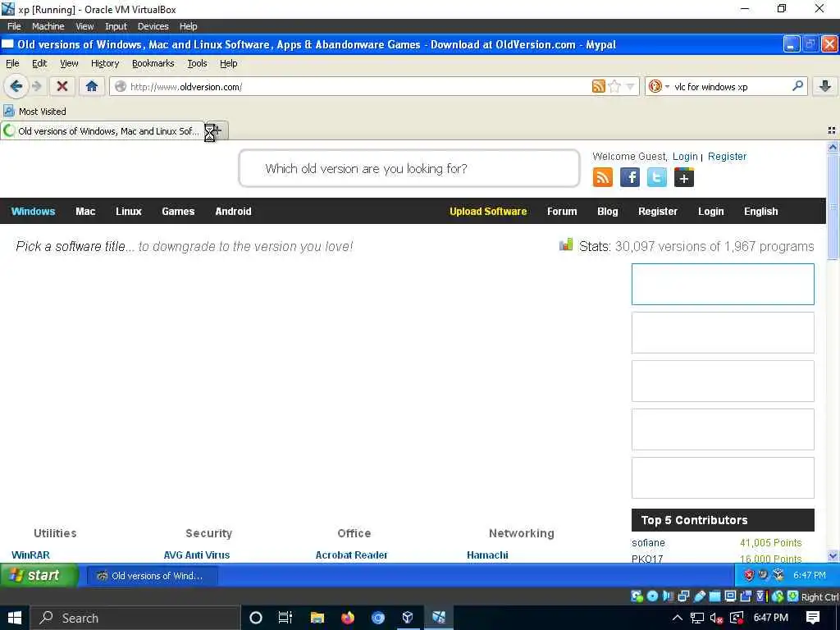Open the Twitter social icon

tap(657, 177)
